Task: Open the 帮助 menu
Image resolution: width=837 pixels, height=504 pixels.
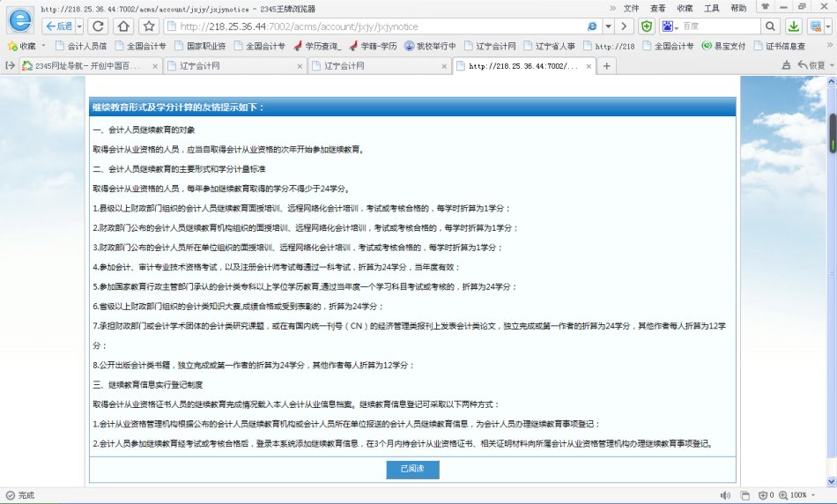Action: 738,8
